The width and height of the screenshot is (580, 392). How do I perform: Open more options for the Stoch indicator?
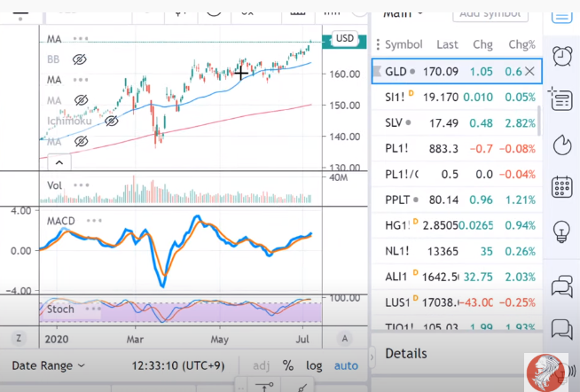click(93, 309)
